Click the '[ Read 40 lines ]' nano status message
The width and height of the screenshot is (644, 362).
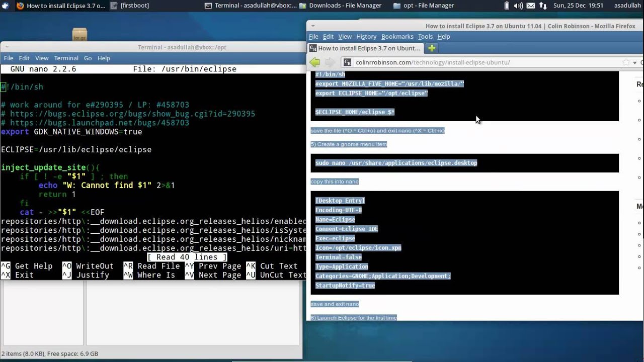pos(187,257)
